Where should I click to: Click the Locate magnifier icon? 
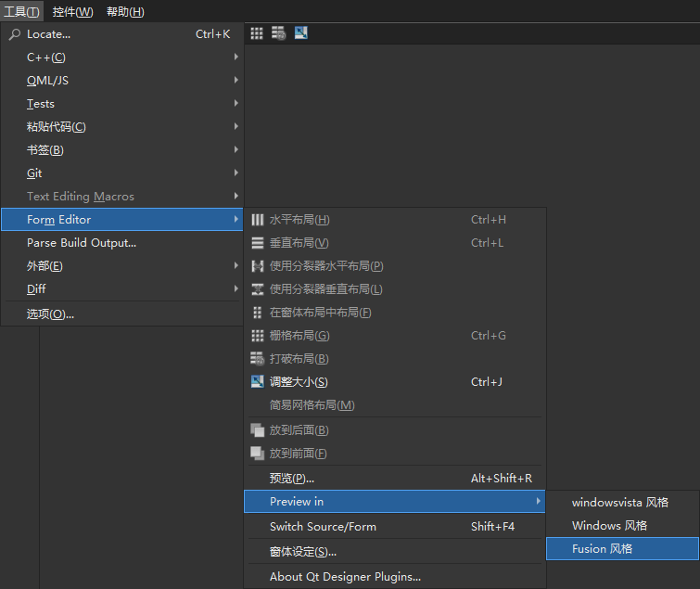tap(14, 34)
